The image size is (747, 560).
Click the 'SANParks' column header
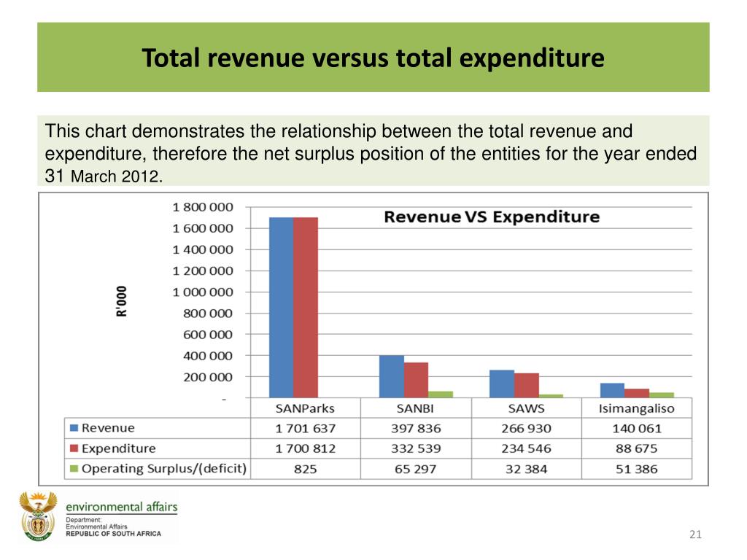pyautogui.click(x=305, y=408)
